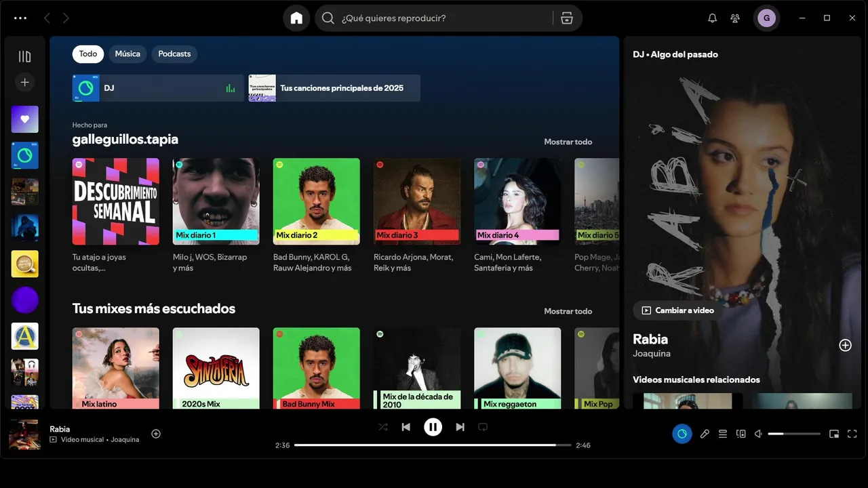
Task: Open the mini player
Action: tap(834, 434)
